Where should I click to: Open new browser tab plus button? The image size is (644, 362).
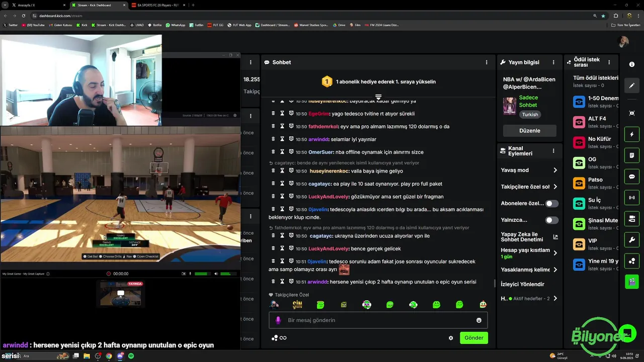[x=193, y=5]
